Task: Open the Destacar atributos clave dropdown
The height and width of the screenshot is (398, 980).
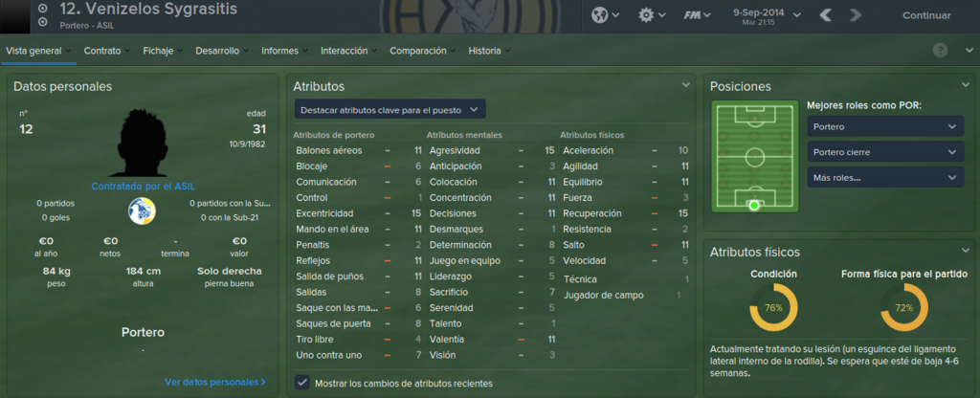Action: click(390, 109)
